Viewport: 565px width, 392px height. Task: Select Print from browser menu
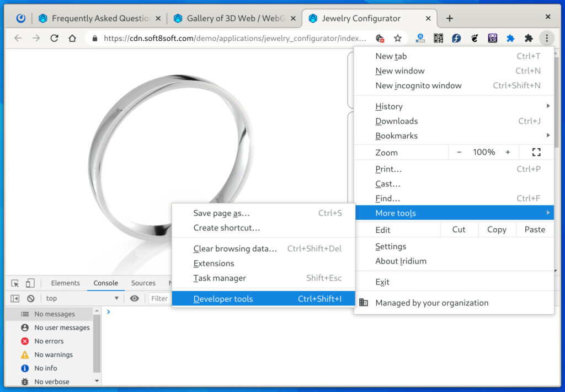pos(454,169)
